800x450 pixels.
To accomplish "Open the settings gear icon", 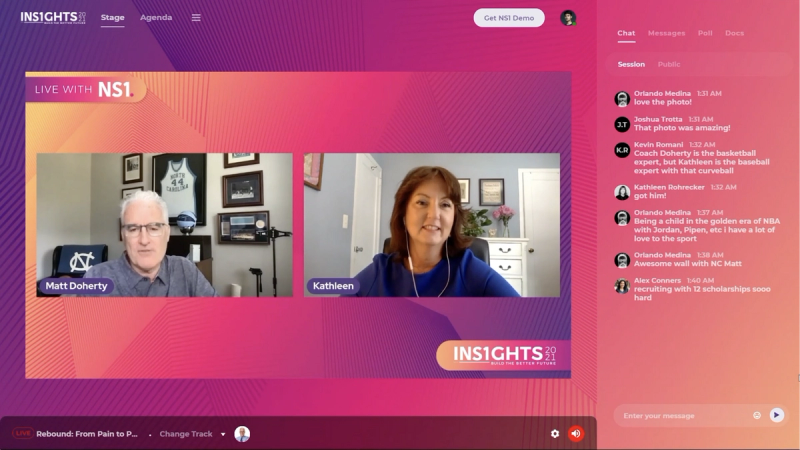I will pyautogui.click(x=555, y=434).
